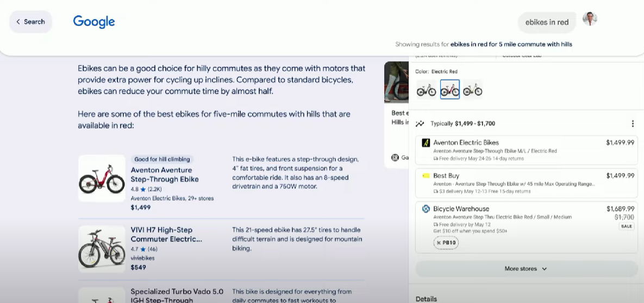The width and height of the screenshot is (644, 303).
Task: Open the VIVI H7 bike thumbnail
Action: [x=102, y=249]
